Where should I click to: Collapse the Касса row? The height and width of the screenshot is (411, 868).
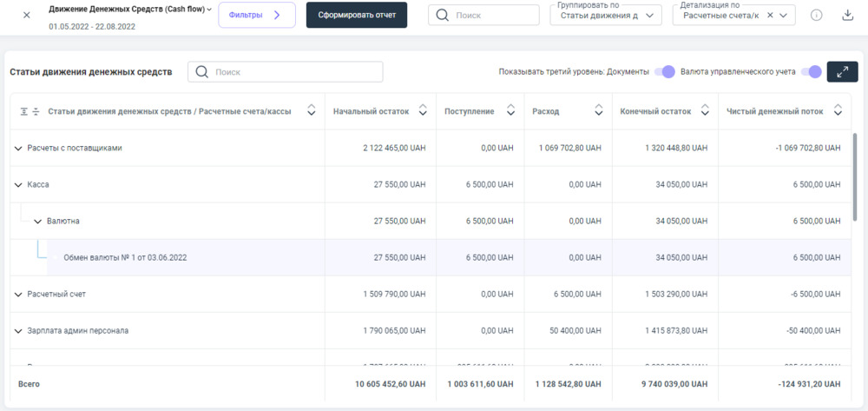pyautogui.click(x=18, y=185)
